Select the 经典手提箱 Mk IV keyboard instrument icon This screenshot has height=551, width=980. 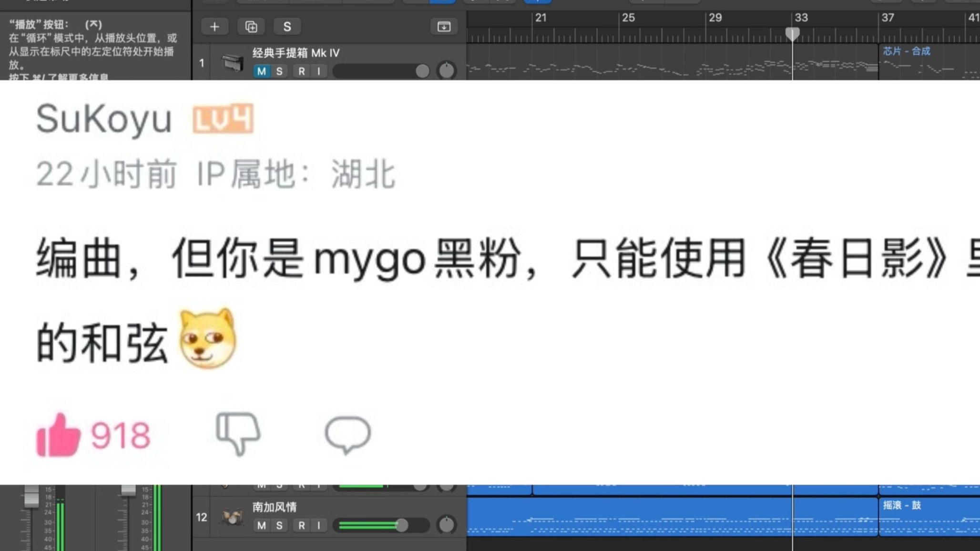[233, 63]
